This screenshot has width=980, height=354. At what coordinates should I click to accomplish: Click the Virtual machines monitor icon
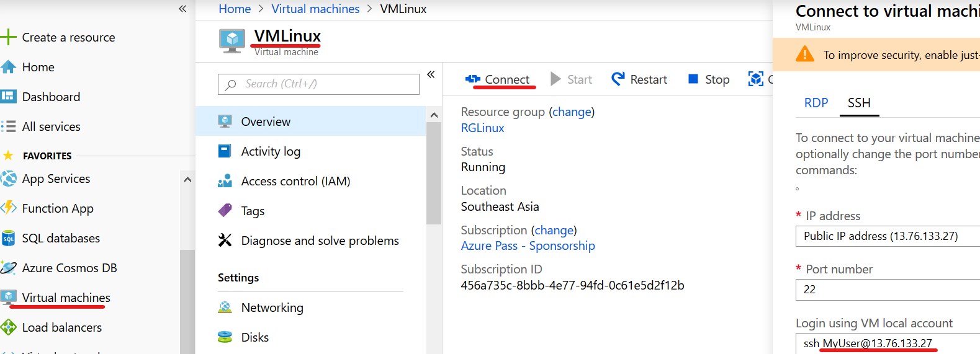[8, 297]
